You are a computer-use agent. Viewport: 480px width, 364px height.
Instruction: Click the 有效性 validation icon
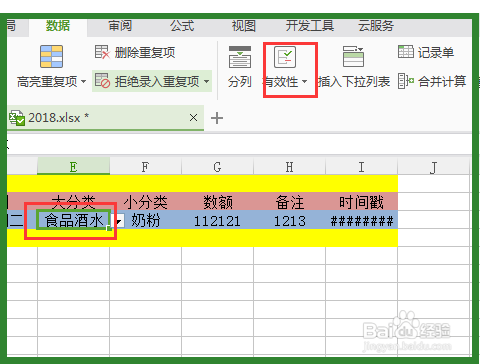click(x=285, y=57)
